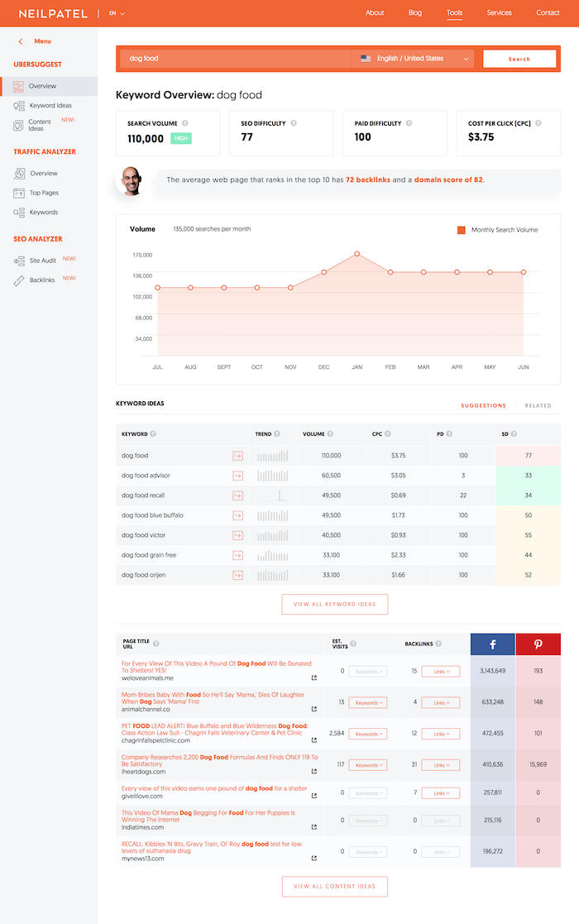
Task: Click the back arrow next to Menu
Action: (x=21, y=41)
